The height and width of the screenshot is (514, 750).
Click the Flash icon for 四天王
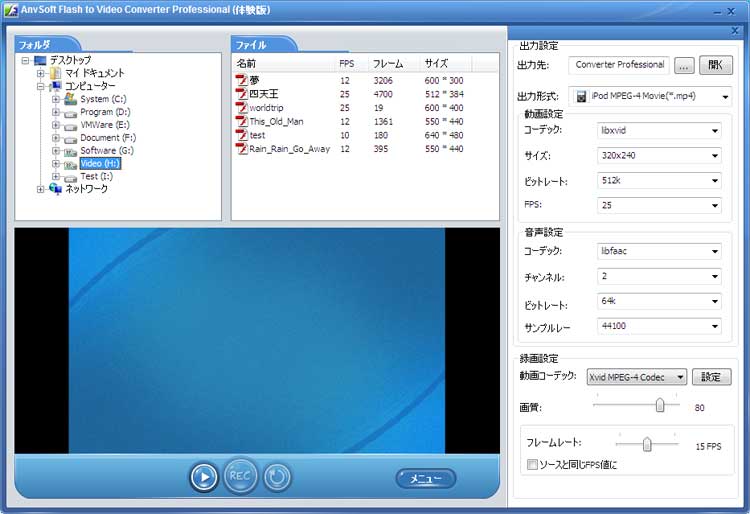pyautogui.click(x=242, y=94)
